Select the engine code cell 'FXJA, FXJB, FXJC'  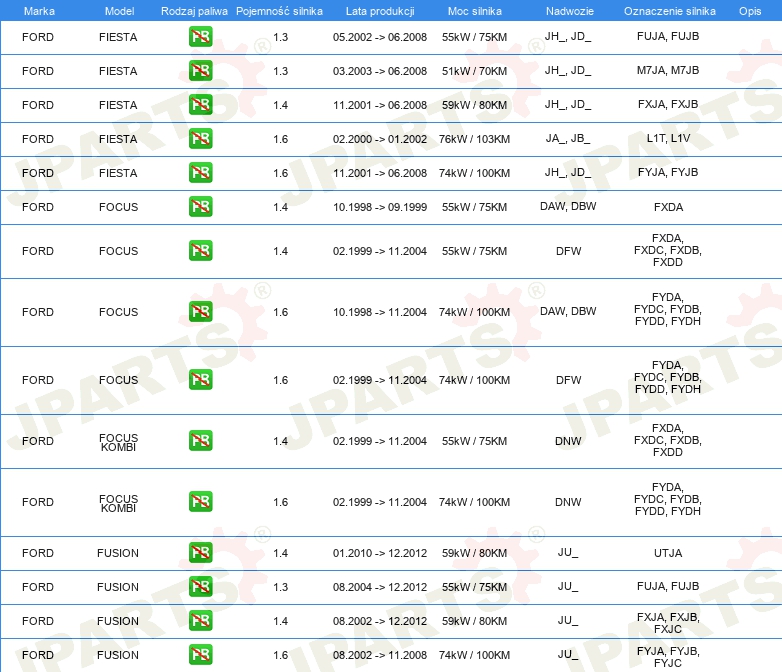(668, 623)
